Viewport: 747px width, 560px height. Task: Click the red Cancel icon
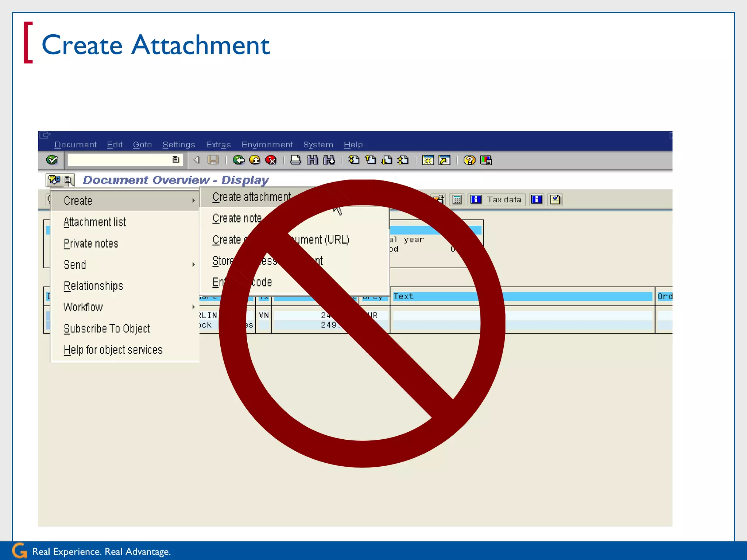271,160
